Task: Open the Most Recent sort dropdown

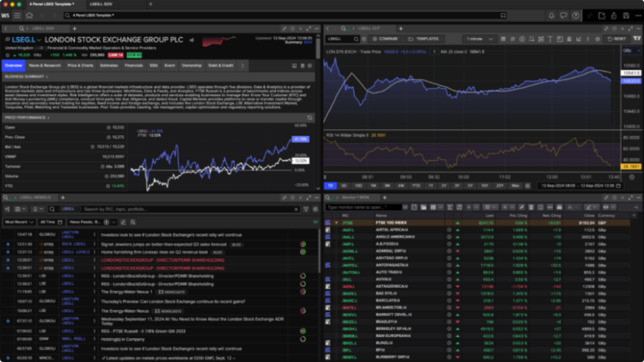Action: pos(20,222)
